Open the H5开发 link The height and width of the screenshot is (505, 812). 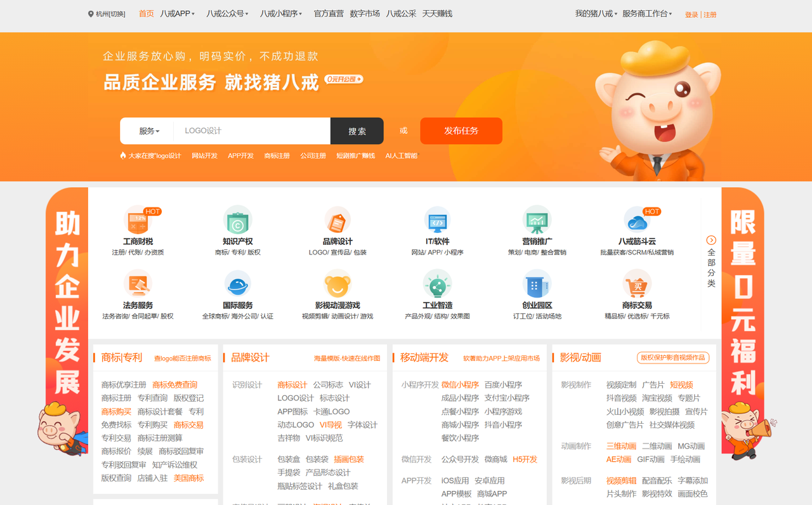525,459
